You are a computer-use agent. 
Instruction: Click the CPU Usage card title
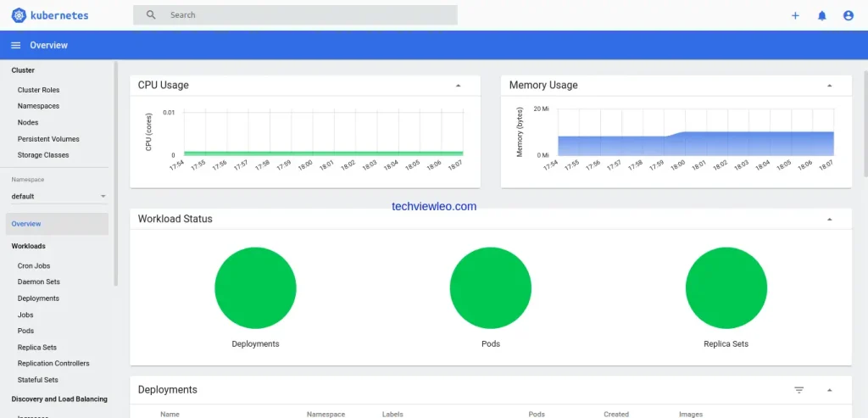(164, 86)
